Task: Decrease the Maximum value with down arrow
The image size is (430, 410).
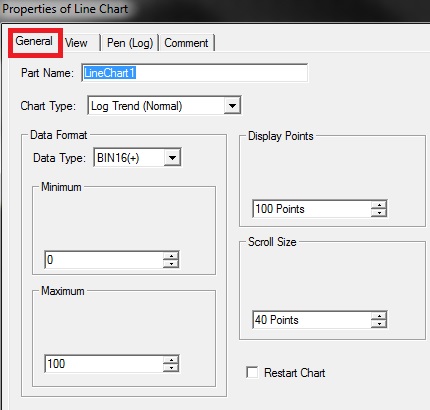Action: [171, 368]
